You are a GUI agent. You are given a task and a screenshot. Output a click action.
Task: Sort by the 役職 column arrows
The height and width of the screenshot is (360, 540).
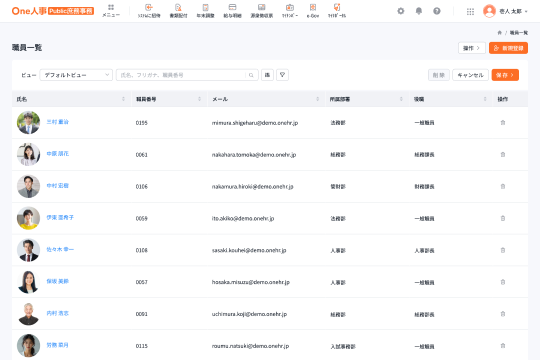click(x=485, y=99)
